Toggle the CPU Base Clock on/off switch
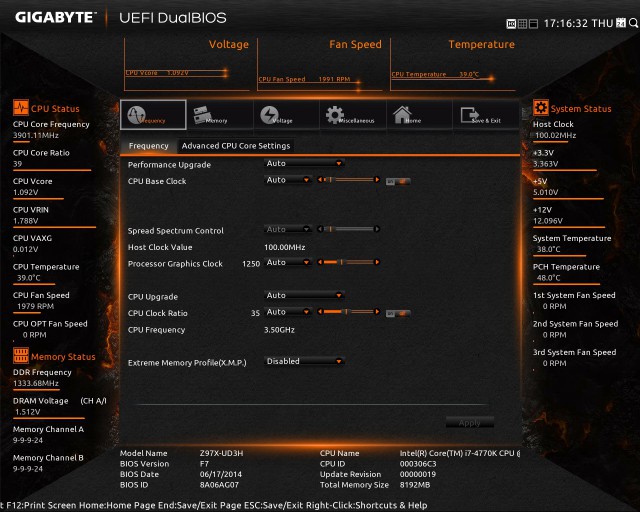This screenshot has height=512, width=640. [398, 181]
